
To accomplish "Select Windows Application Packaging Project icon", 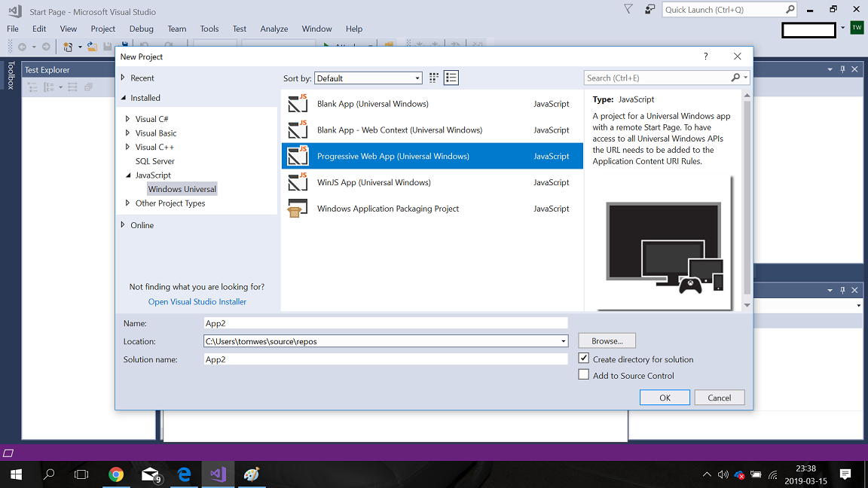I will (298, 209).
